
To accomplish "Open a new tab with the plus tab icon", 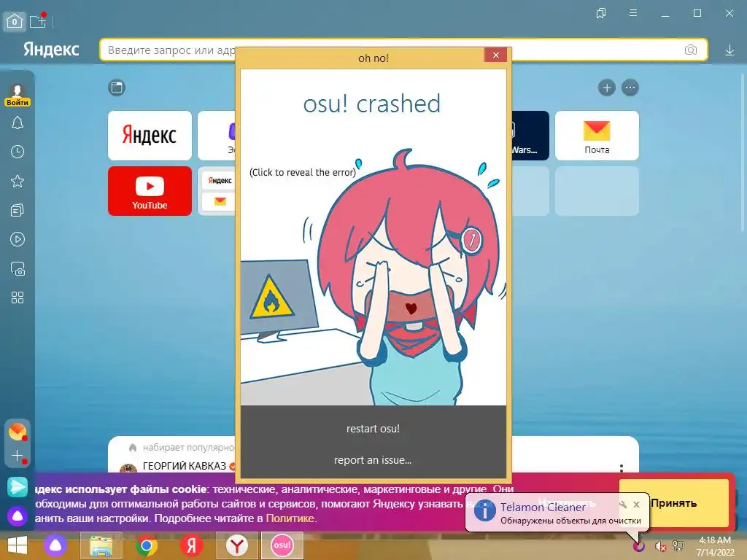I will (x=38, y=21).
